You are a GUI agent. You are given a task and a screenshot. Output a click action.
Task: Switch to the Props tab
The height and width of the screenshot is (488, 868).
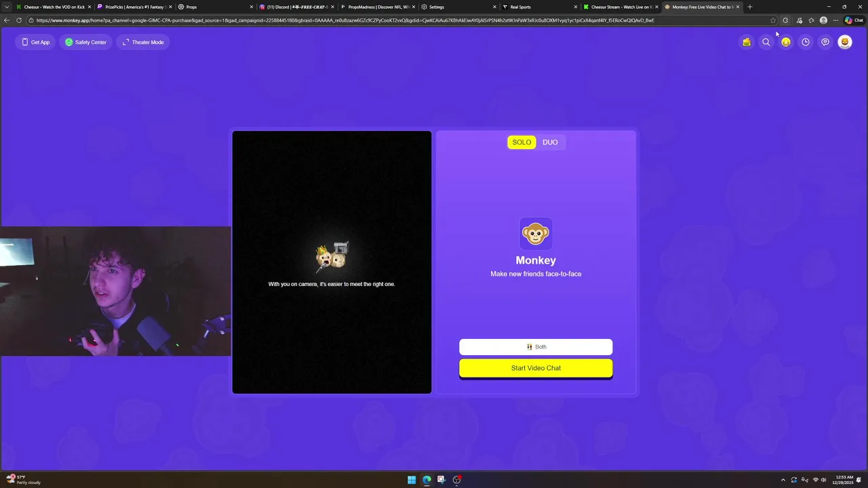click(216, 7)
